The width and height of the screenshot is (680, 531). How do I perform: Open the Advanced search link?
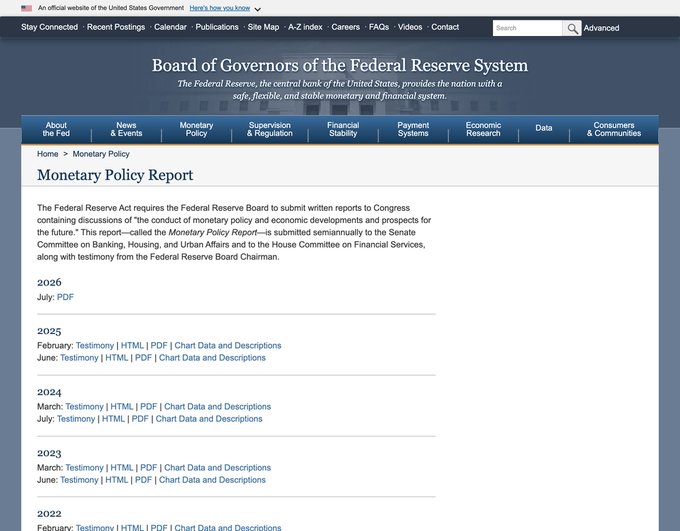pyautogui.click(x=601, y=28)
